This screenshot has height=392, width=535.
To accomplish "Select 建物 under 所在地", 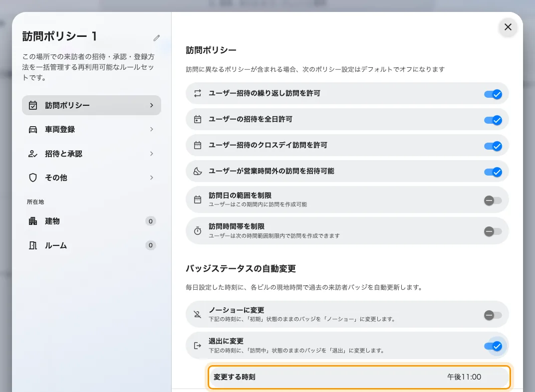I will tap(91, 221).
